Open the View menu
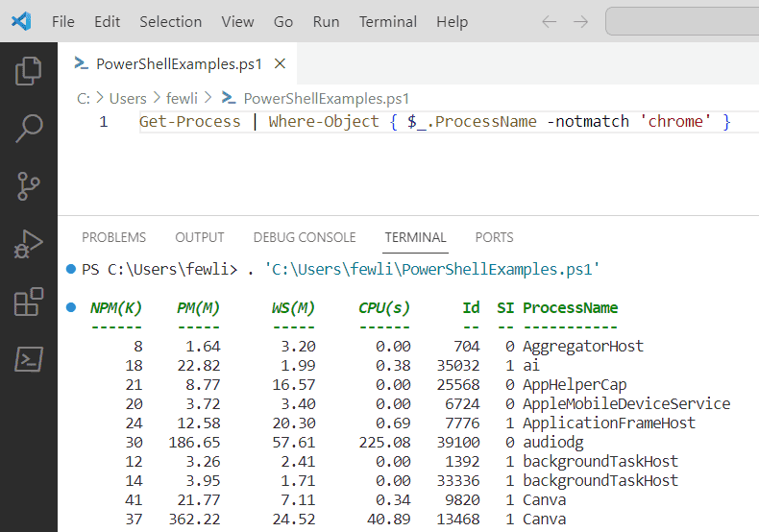The width and height of the screenshot is (759, 532). 237,22
